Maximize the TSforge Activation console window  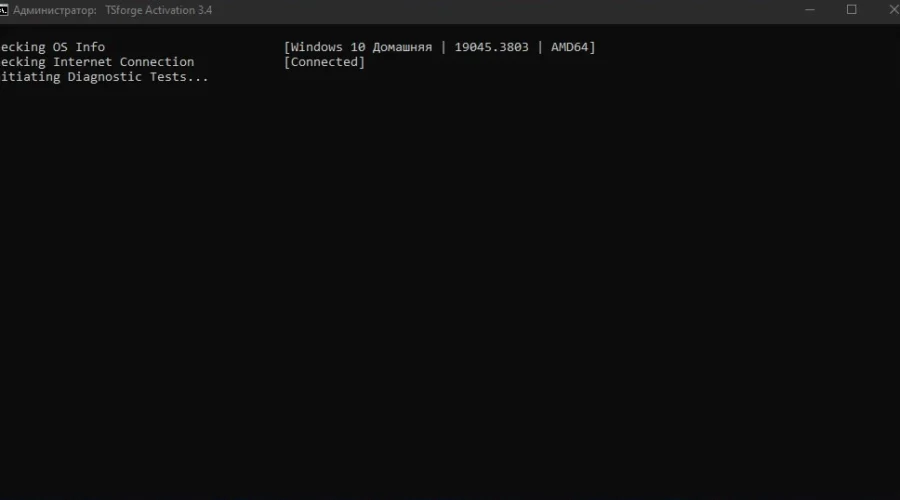(x=851, y=10)
